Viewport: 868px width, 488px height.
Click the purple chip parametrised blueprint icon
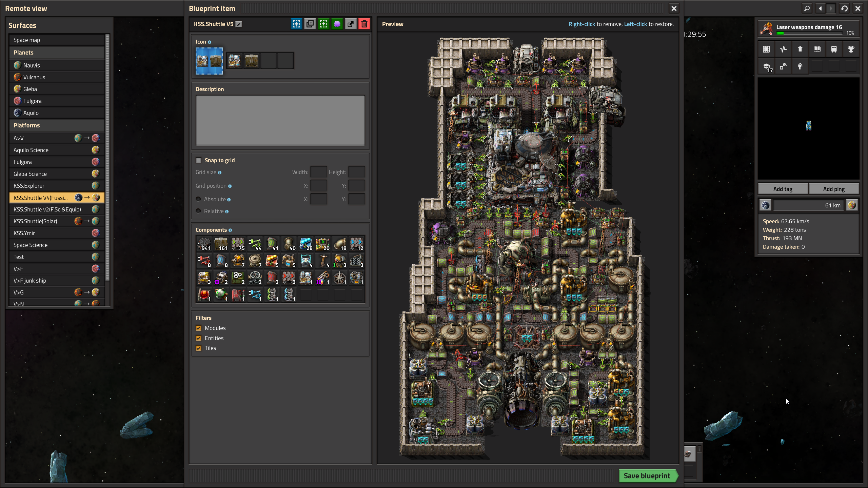pos(337,24)
